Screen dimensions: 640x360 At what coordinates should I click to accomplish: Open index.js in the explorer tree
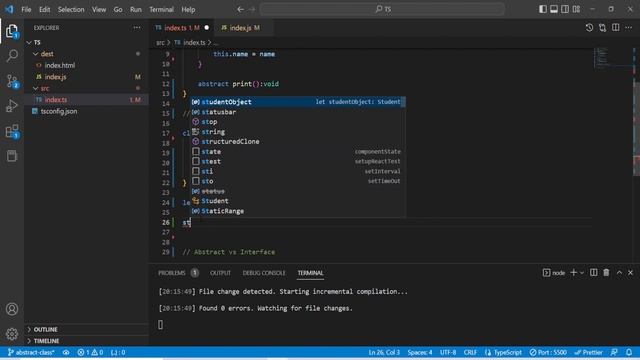point(87,77)
